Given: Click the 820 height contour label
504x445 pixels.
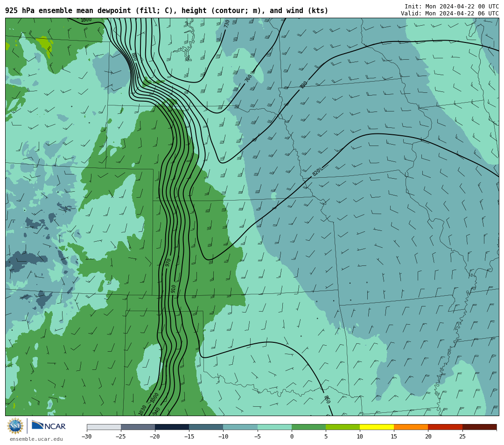Looking at the screenshot, I should point(316,172).
